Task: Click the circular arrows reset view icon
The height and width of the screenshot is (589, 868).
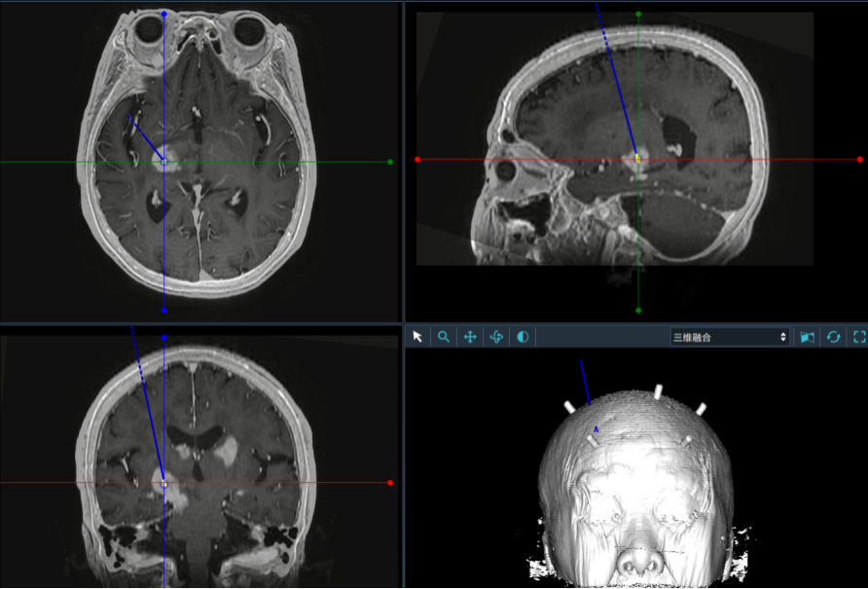Action: pyautogui.click(x=834, y=337)
